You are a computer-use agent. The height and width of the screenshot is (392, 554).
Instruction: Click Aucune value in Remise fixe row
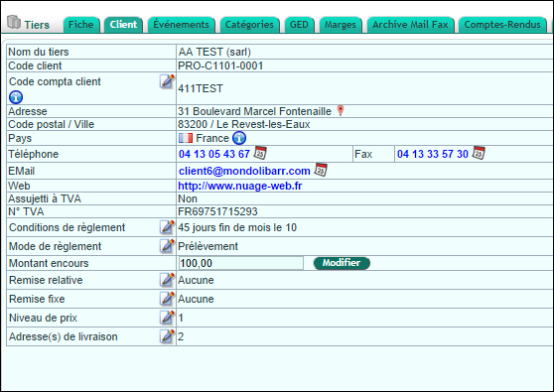point(196,299)
